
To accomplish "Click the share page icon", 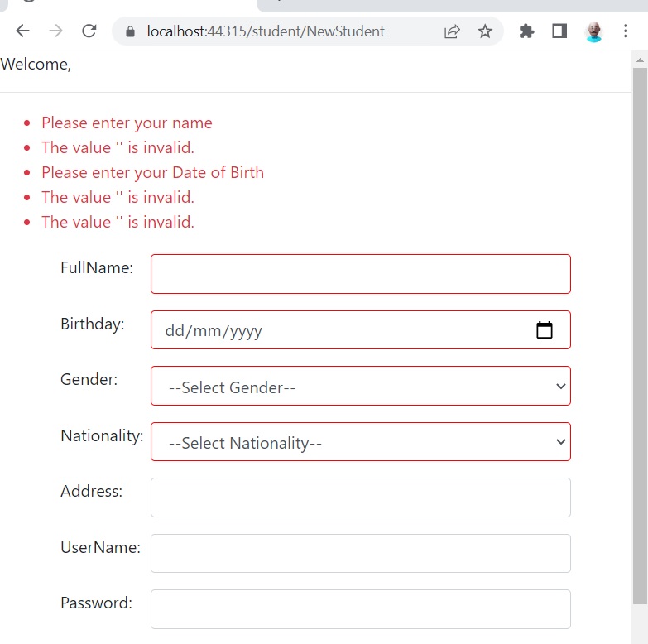I will point(452,31).
